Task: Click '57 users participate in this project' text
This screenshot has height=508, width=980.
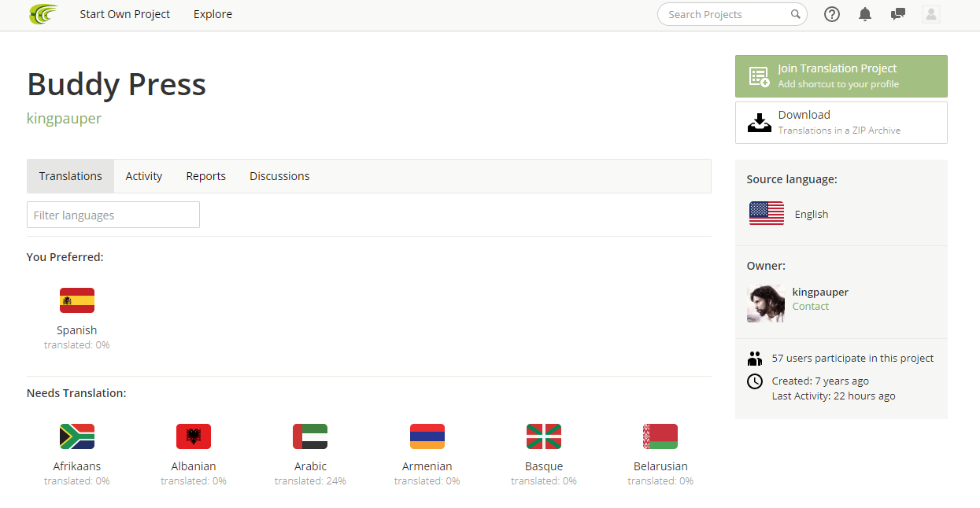Action: click(x=852, y=358)
